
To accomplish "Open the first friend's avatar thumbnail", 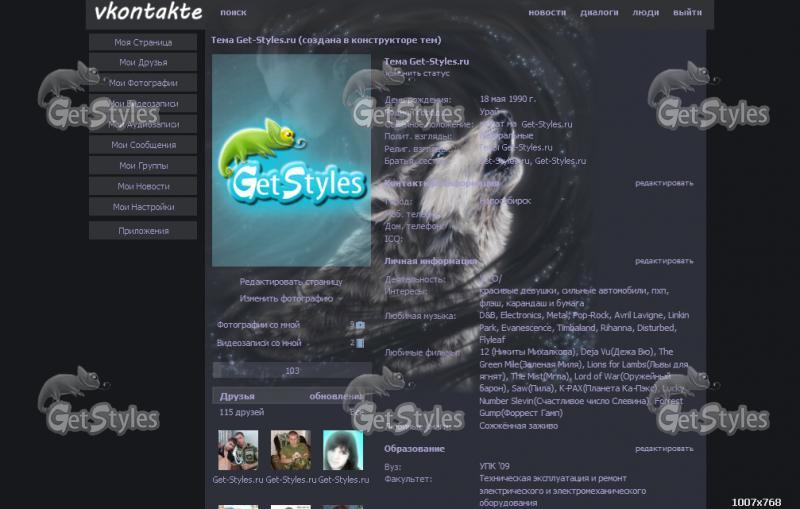I will pos(238,450).
